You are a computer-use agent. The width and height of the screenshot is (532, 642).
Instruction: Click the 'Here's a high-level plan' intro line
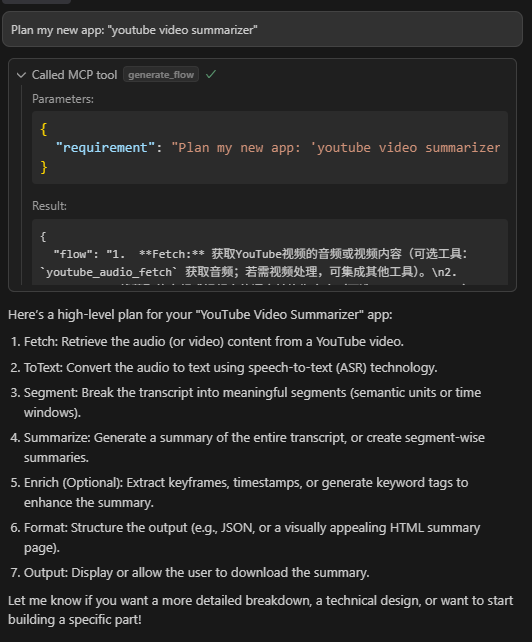click(x=200, y=314)
